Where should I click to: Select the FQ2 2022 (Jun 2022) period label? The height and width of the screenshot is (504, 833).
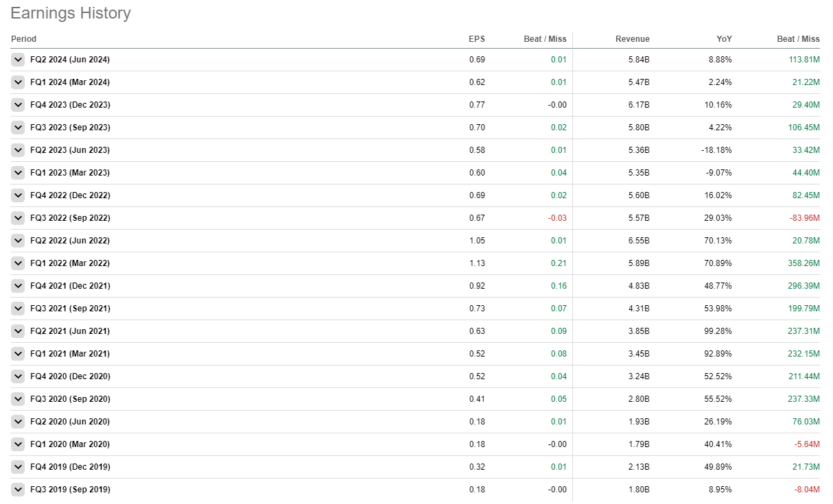[70, 241]
